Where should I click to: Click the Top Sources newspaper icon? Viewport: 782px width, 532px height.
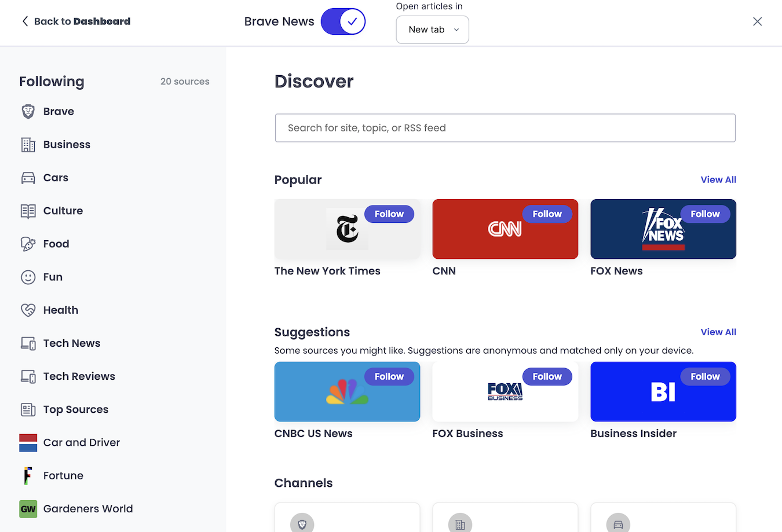click(x=28, y=409)
